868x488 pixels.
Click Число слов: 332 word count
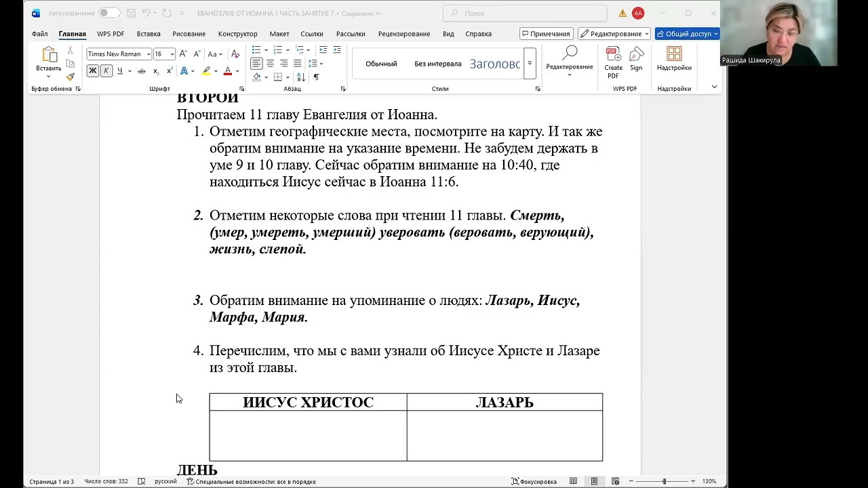[106, 481]
